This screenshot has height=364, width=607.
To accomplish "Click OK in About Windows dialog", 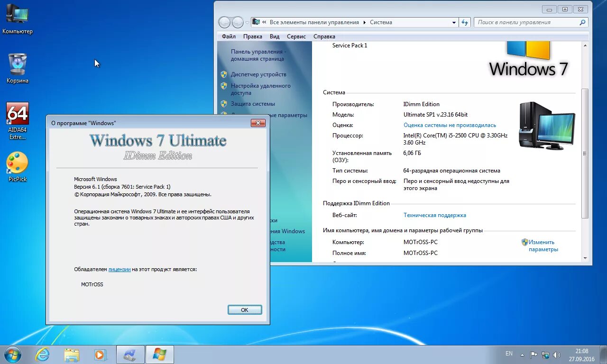I will click(x=245, y=310).
